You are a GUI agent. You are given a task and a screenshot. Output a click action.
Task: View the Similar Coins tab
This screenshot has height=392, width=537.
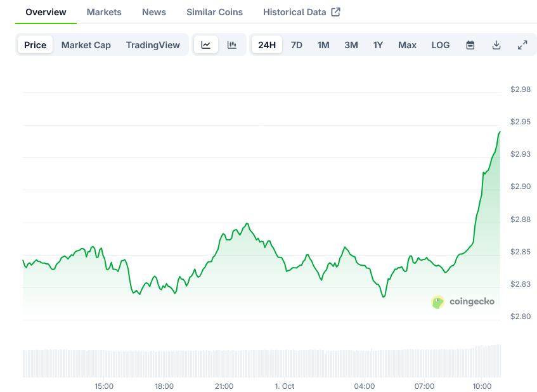point(214,12)
